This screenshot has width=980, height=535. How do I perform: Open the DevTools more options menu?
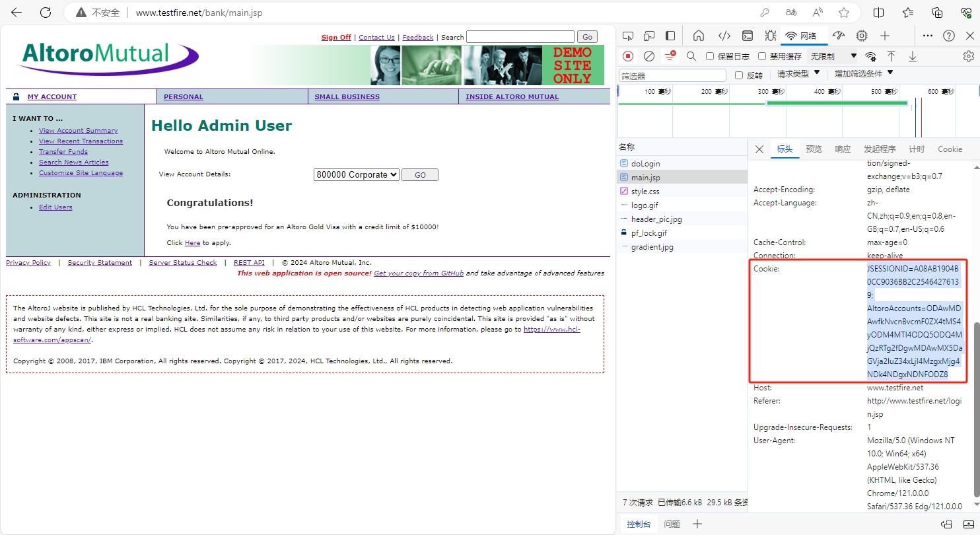click(928, 36)
